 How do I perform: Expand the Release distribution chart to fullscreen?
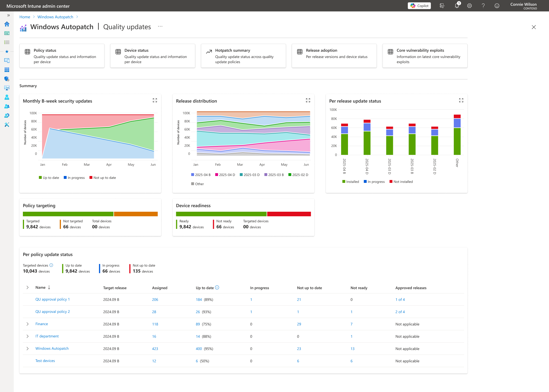pos(308,100)
